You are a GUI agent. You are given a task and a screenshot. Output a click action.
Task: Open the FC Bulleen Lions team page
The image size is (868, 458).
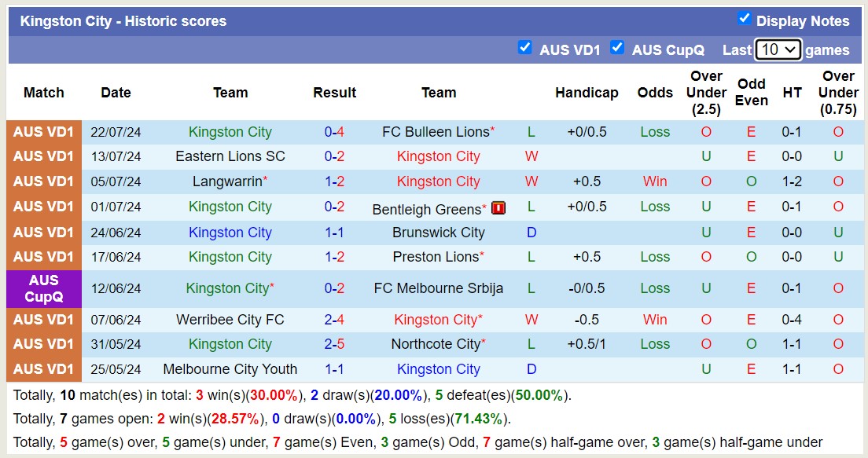[x=435, y=131]
